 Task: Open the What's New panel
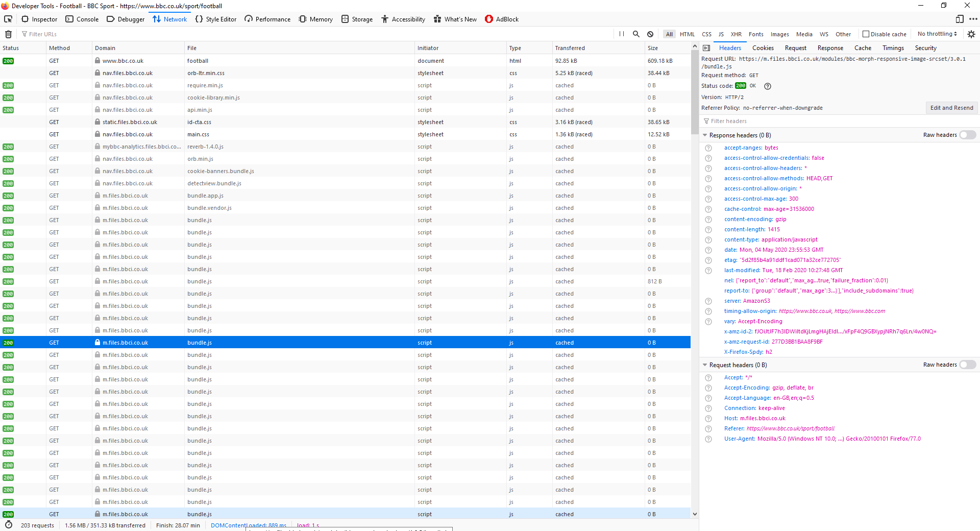[455, 19]
